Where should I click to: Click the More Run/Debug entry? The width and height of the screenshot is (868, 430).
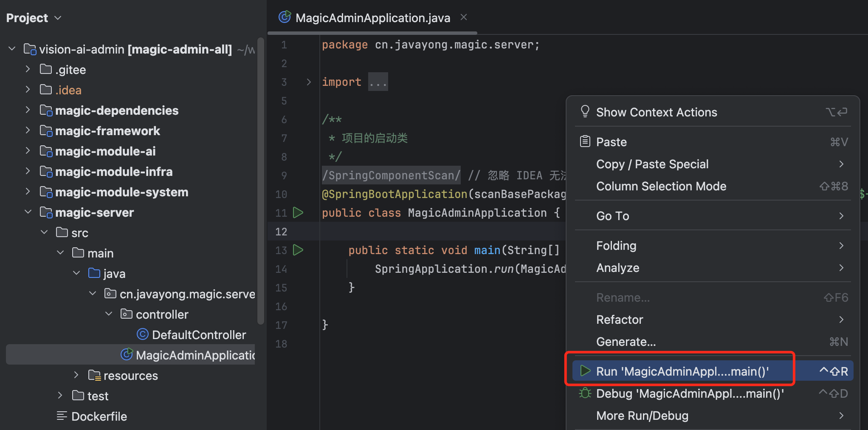coord(642,415)
